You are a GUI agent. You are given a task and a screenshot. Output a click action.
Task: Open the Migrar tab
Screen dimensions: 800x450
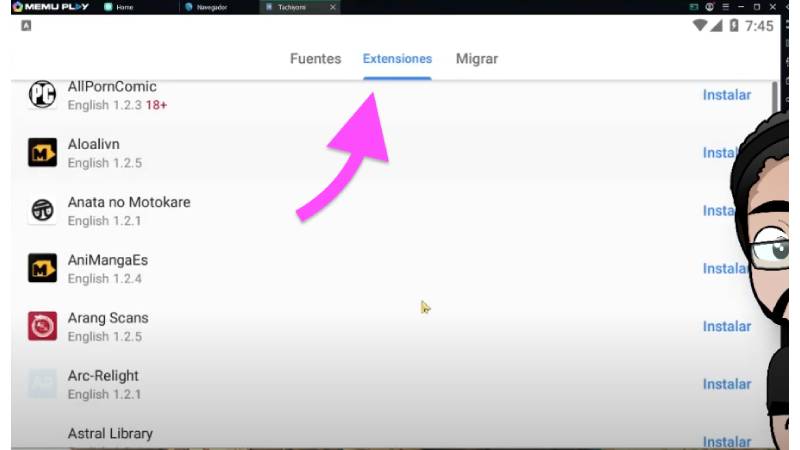coord(477,59)
